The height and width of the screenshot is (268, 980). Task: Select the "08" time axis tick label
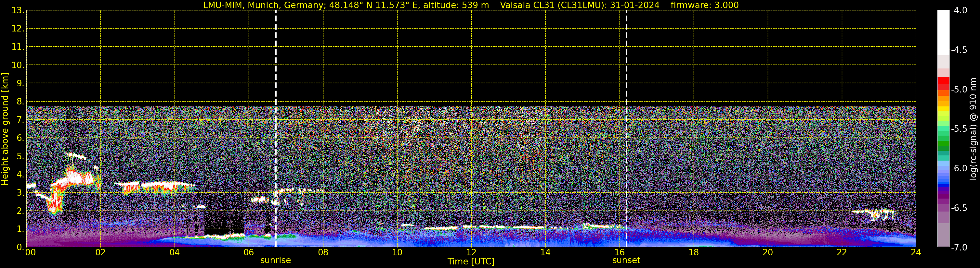(x=323, y=253)
